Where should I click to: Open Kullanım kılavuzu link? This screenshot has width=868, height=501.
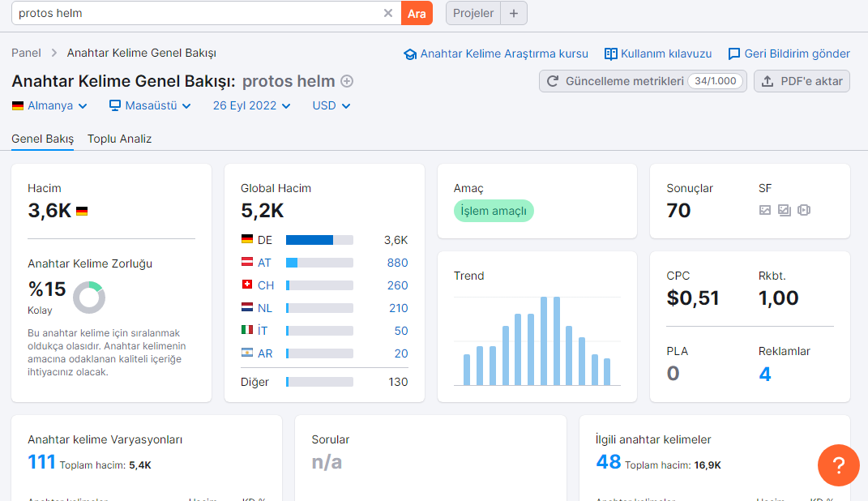click(x=658, y=54)
